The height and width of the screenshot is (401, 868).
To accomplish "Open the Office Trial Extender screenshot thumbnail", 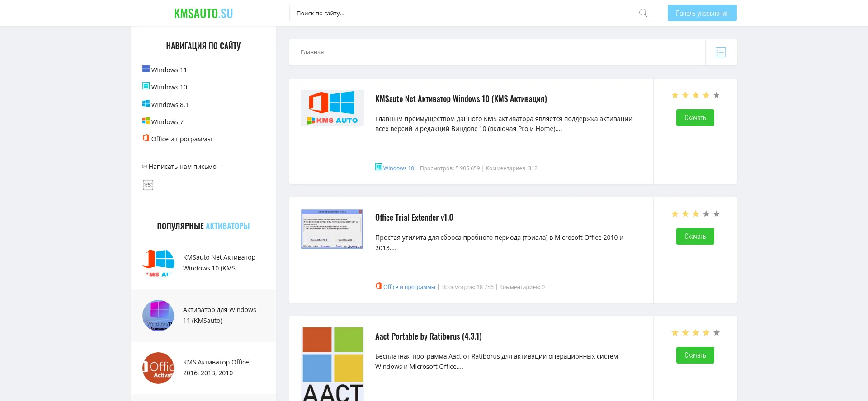I will 332,229.
